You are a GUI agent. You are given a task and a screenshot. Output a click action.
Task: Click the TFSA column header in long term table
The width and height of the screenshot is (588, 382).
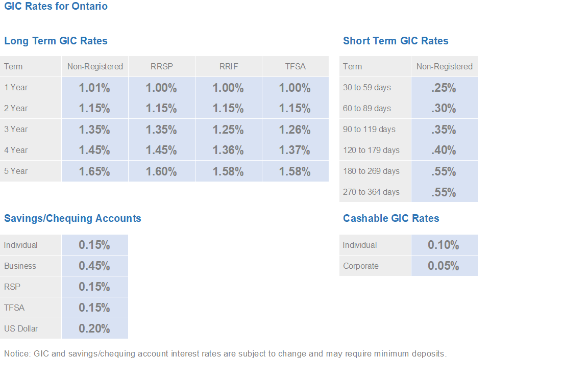click(295, 66)
